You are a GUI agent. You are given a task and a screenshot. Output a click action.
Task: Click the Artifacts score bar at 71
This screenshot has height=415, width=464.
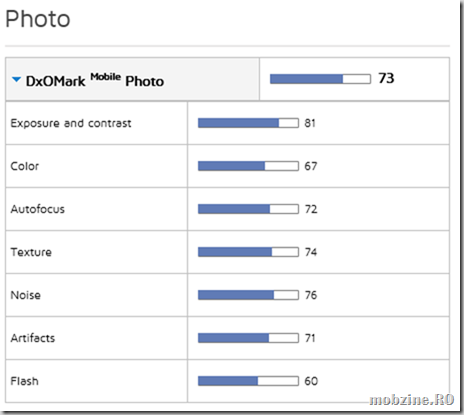[248, 338]
